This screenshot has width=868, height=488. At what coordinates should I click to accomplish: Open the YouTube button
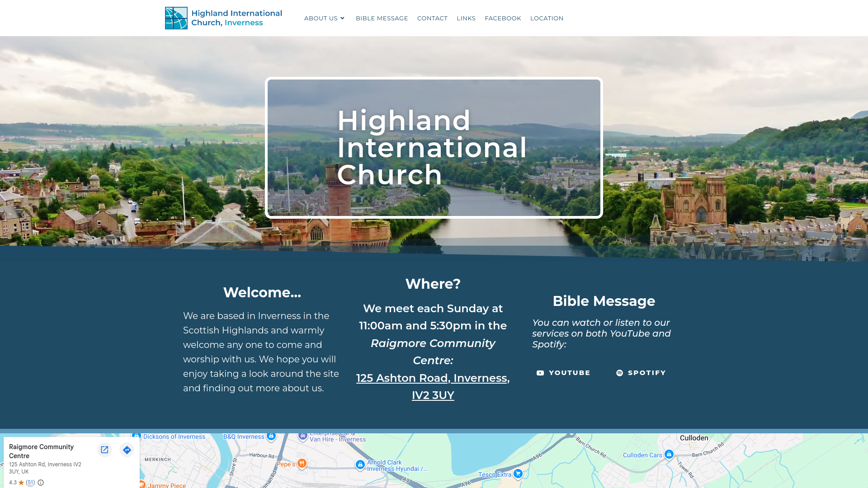(x=563, y=373)
